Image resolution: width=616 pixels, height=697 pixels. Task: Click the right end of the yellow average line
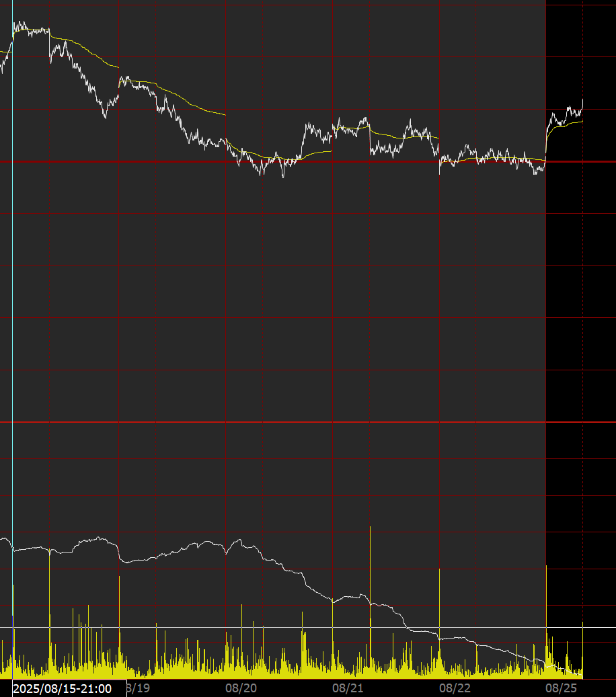pos(582,121)
